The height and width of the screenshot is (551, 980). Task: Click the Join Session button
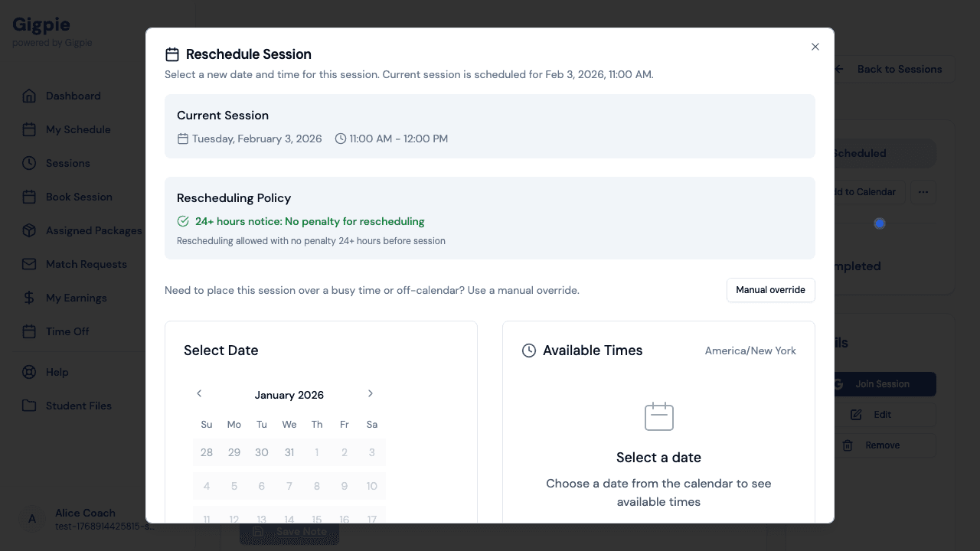(882, 384)
